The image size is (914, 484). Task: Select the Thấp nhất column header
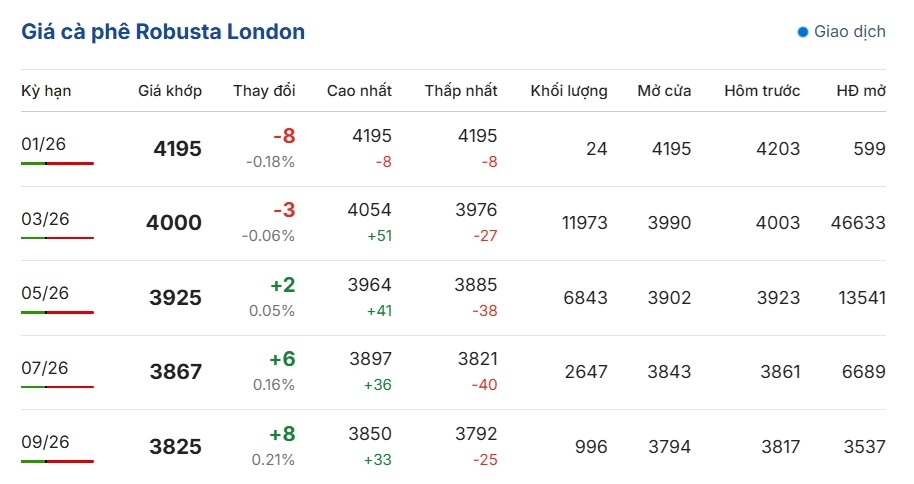[x=460, y=91]
